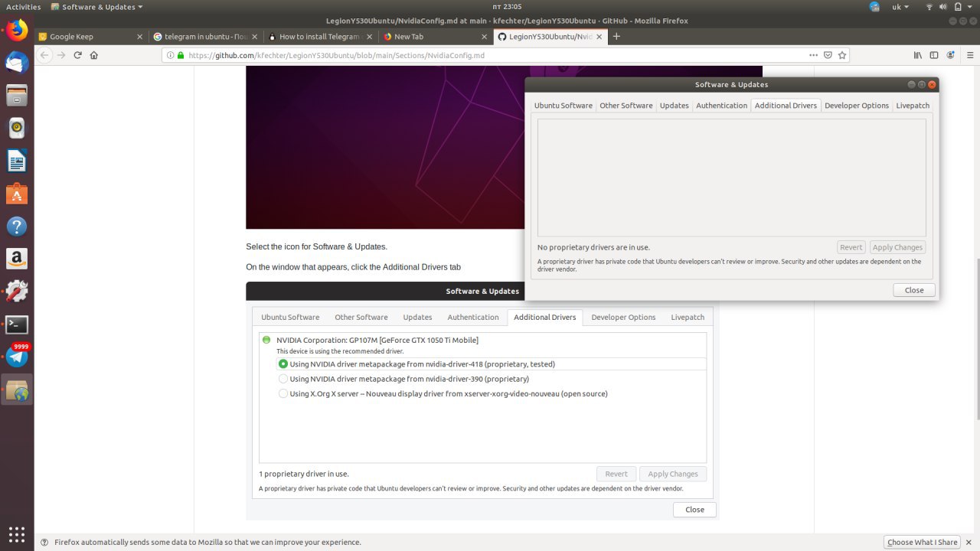Image resolution: width=980 pixels, height=551 pixels.
Task: Switch to How to install Telegram tab
Action: point(320,36)
